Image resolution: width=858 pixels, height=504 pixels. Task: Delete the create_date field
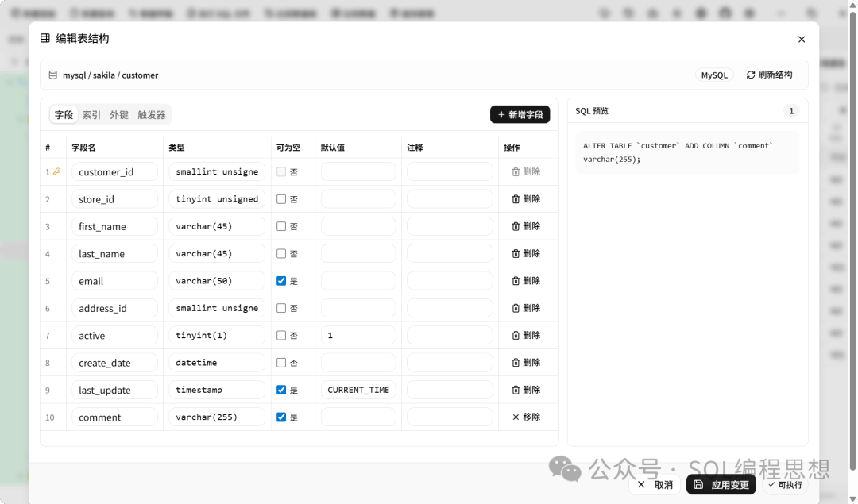click(526, 363)
